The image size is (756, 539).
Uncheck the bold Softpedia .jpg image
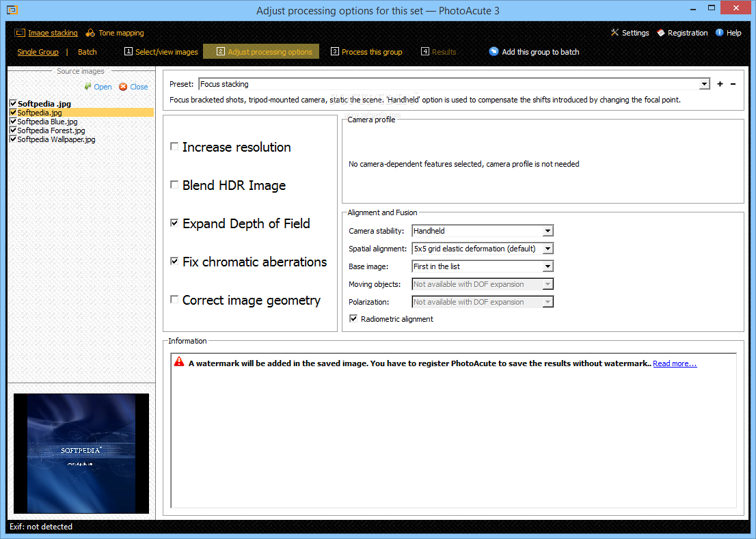tap(13, 103)
